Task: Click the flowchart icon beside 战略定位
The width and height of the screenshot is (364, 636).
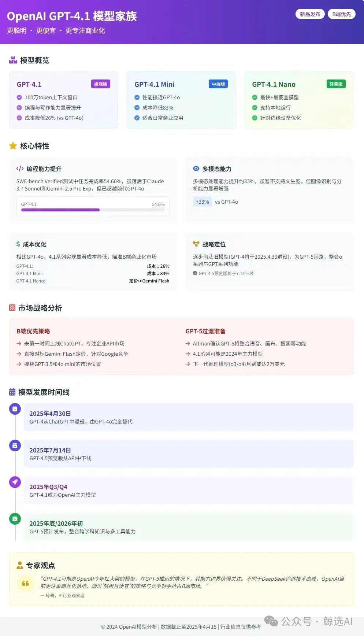Action: 196,244
